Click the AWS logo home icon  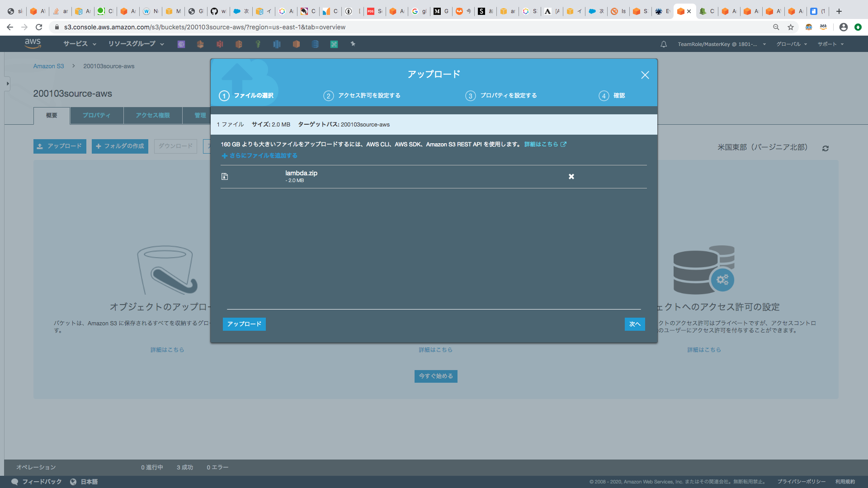pyautogui.click(x=33, y=43)
